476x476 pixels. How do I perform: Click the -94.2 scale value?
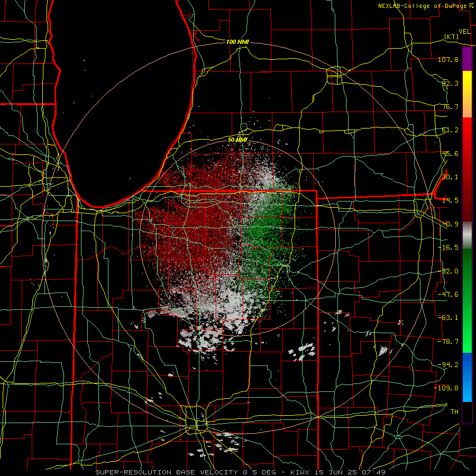click(x=448, y=364)
